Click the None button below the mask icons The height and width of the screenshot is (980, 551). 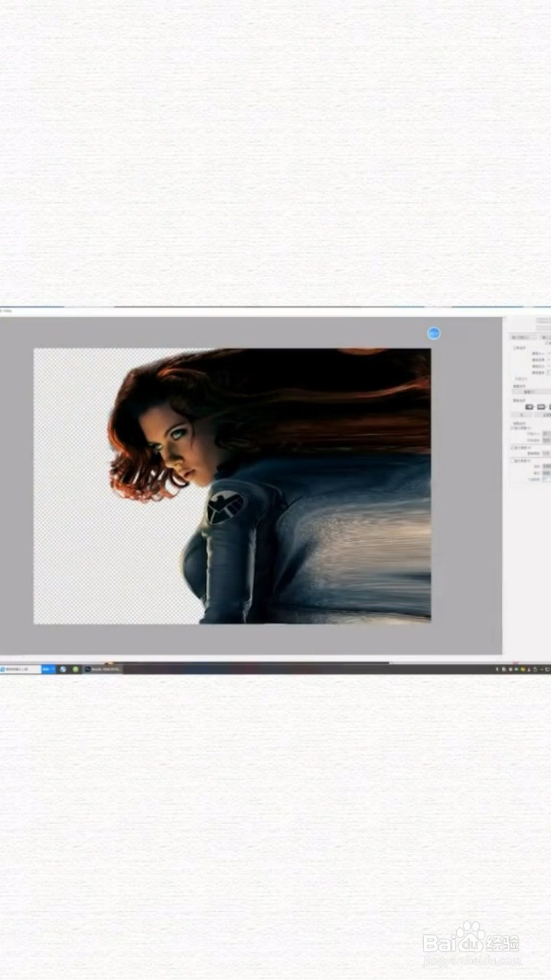521,415
